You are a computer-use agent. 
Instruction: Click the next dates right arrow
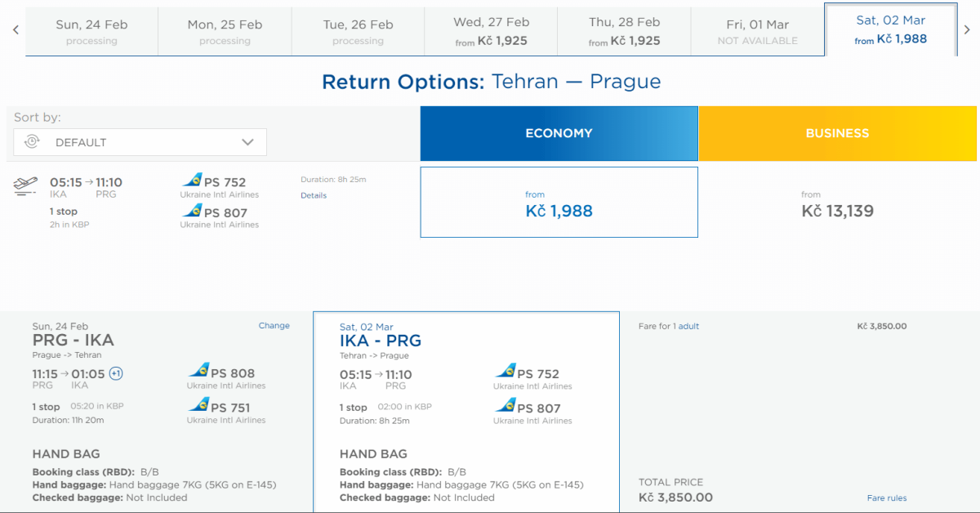point(967,30)
